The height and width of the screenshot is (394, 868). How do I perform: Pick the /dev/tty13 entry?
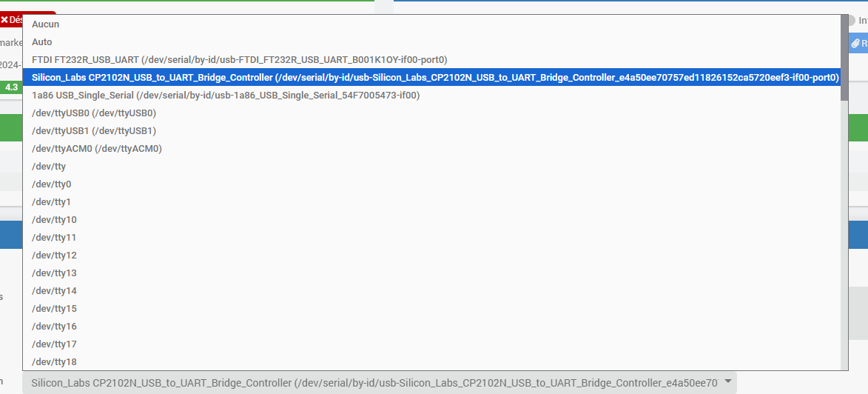coord(431,273)
